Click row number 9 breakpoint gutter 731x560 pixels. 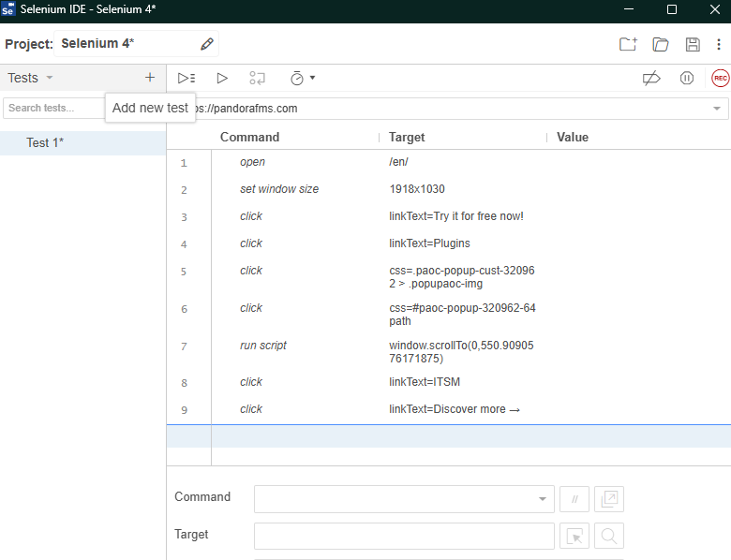click(x=184, y=410)
